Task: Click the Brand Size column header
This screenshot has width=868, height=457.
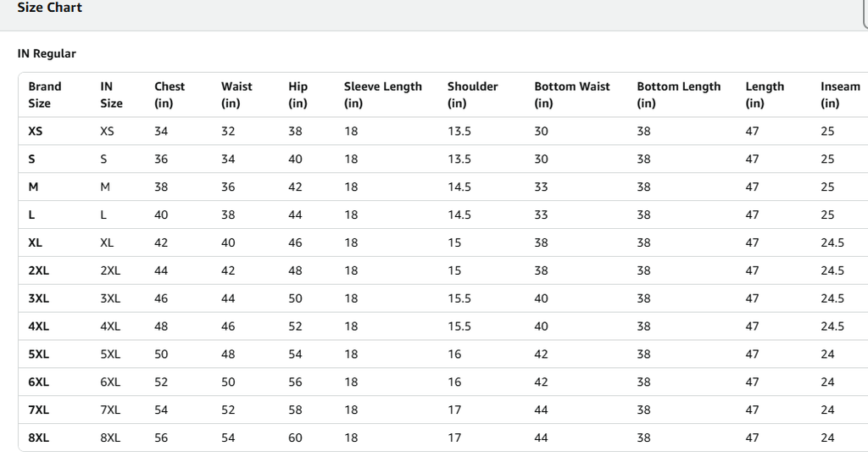Action: click(x=45, y=95)
